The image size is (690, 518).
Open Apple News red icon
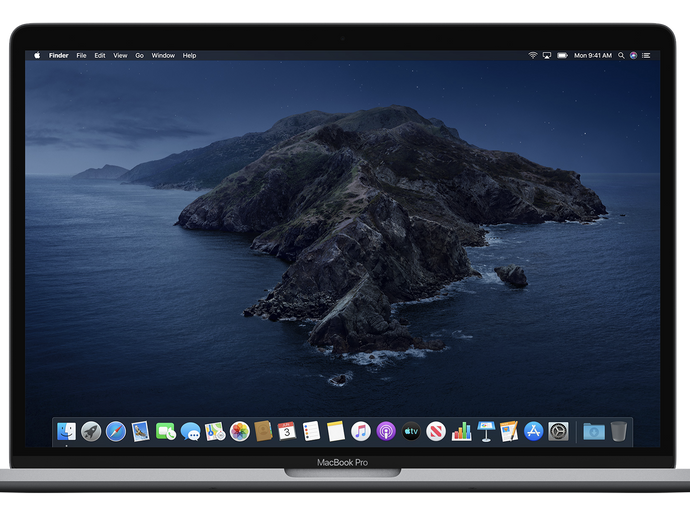[x=436, y=431]
